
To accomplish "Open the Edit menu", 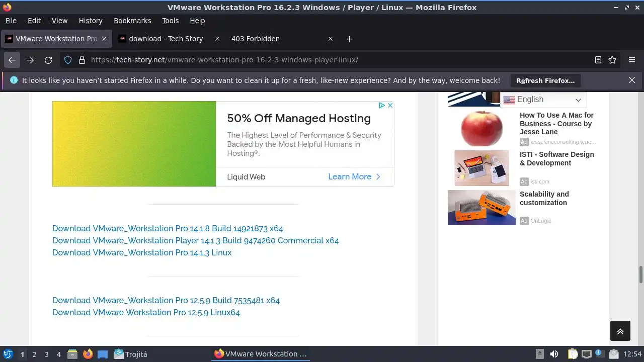I will [34, 21].
